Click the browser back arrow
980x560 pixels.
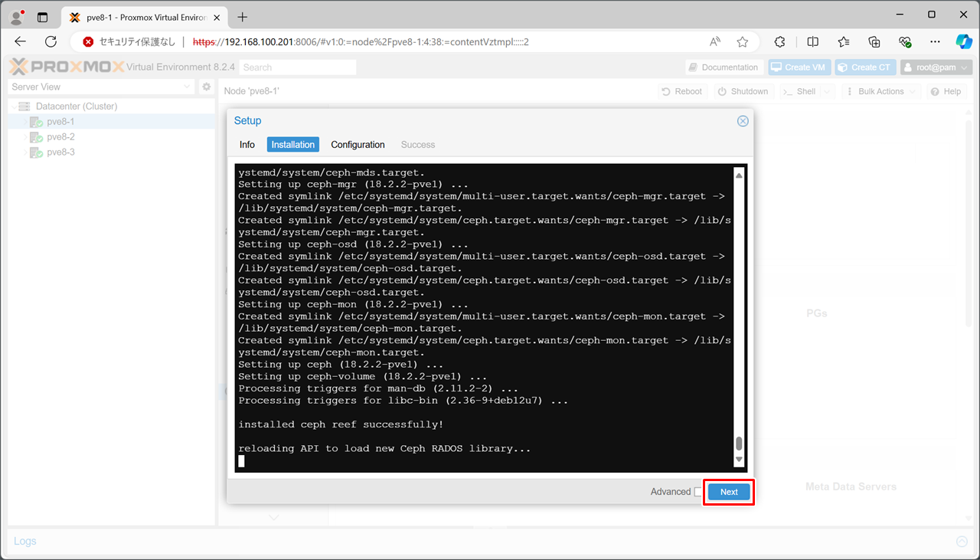point(21,42)
